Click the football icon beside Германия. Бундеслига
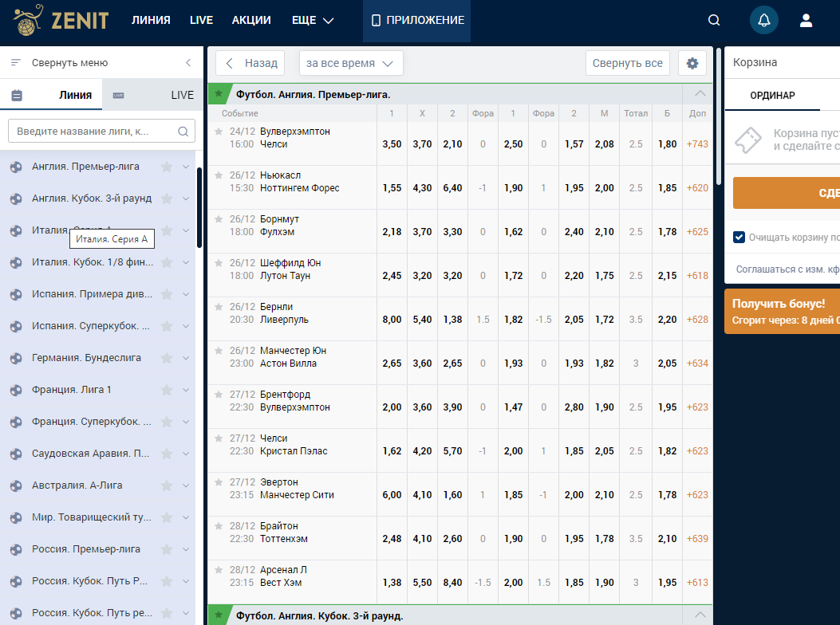The image size is (840, 625). 16,358
